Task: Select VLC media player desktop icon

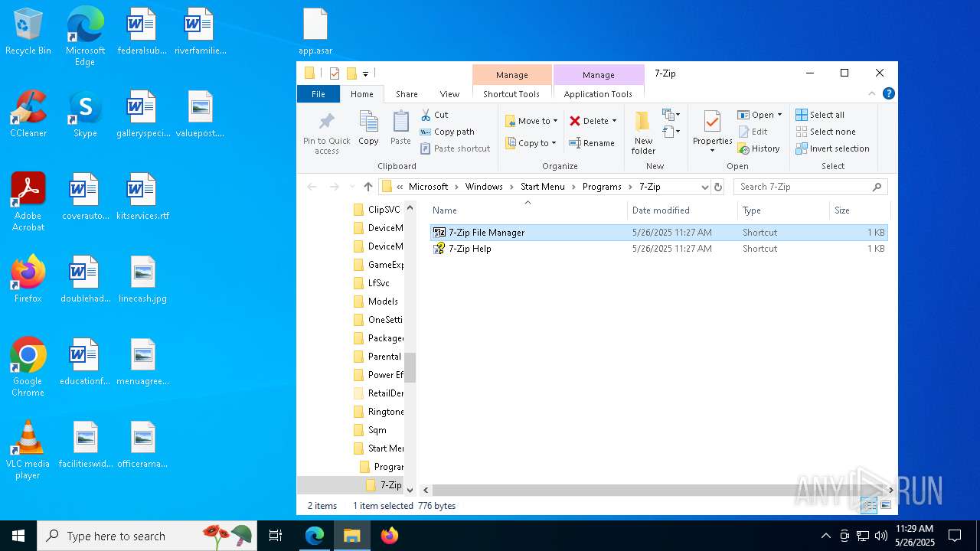Action: coord(28,450)
